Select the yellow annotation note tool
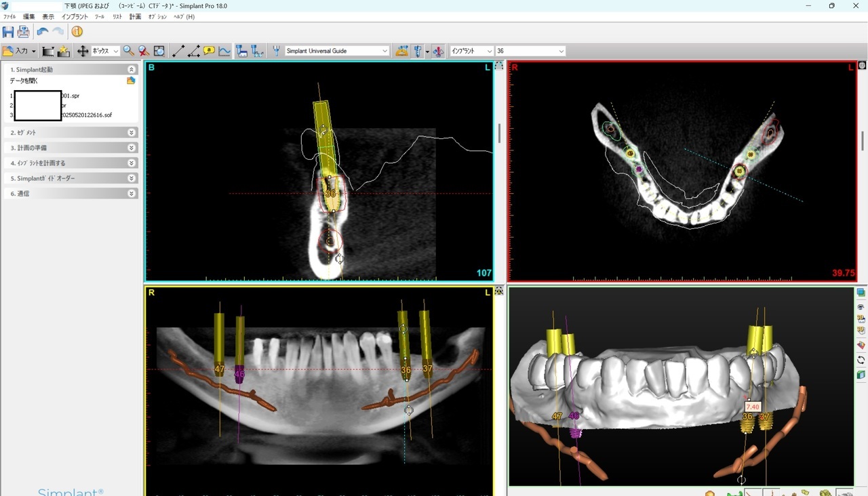 [209, 51]
